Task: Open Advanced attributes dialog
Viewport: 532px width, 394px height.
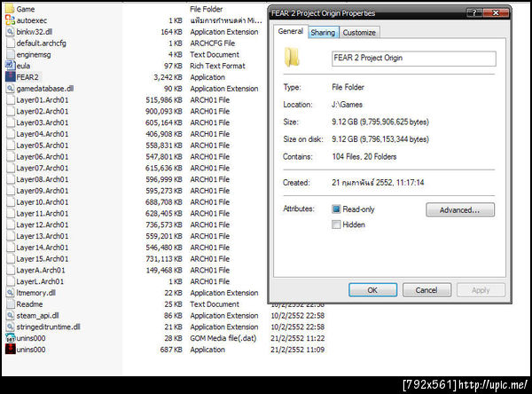Action: click(459, 210)
